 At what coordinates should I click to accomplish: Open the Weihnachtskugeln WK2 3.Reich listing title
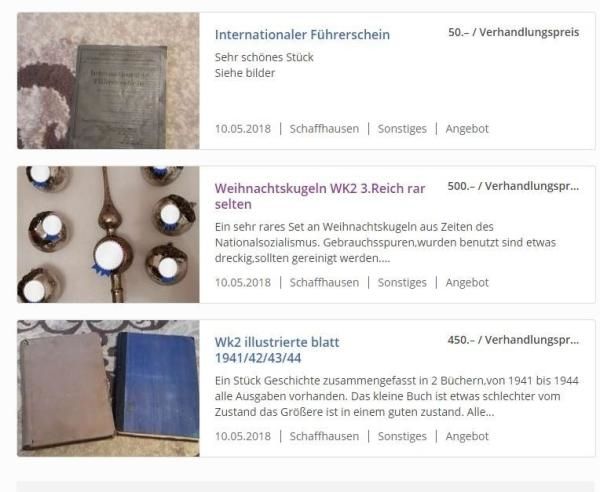point(320,196)
